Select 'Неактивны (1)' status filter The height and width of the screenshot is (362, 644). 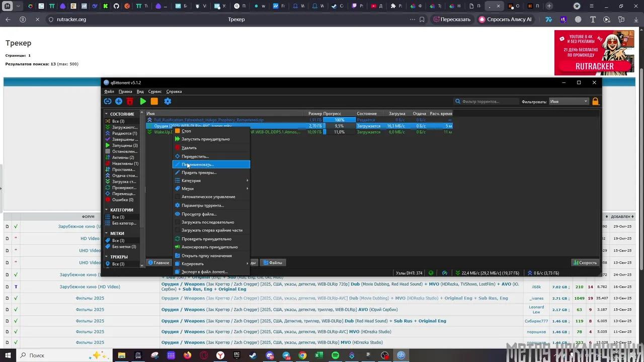tap(122, 163)
